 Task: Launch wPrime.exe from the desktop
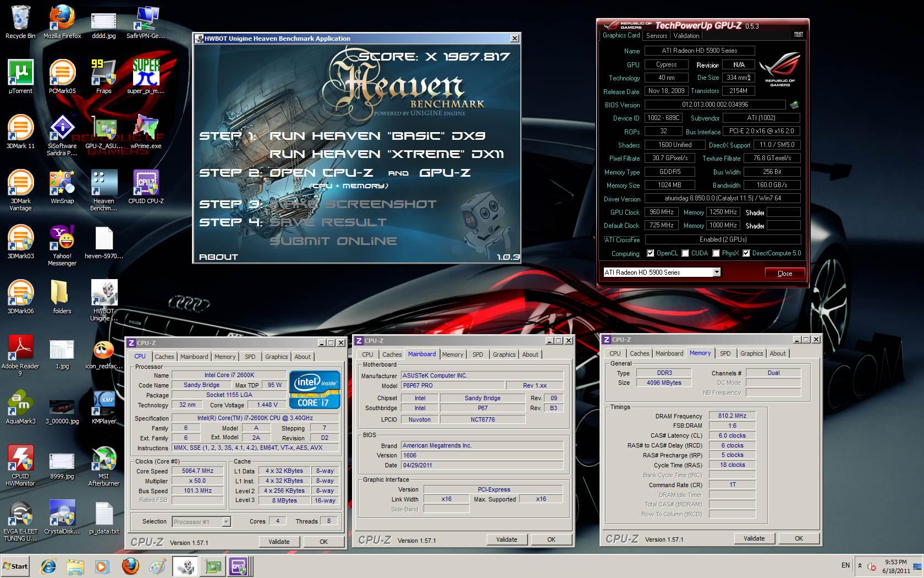[x=146, y=132]
